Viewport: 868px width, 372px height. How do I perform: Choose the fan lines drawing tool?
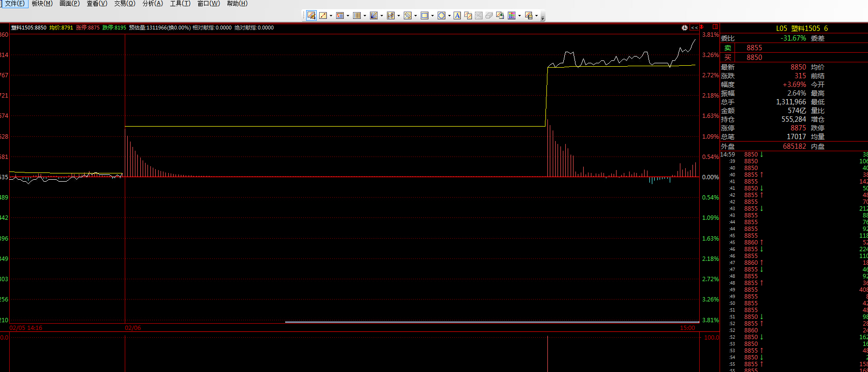(373, 15)
